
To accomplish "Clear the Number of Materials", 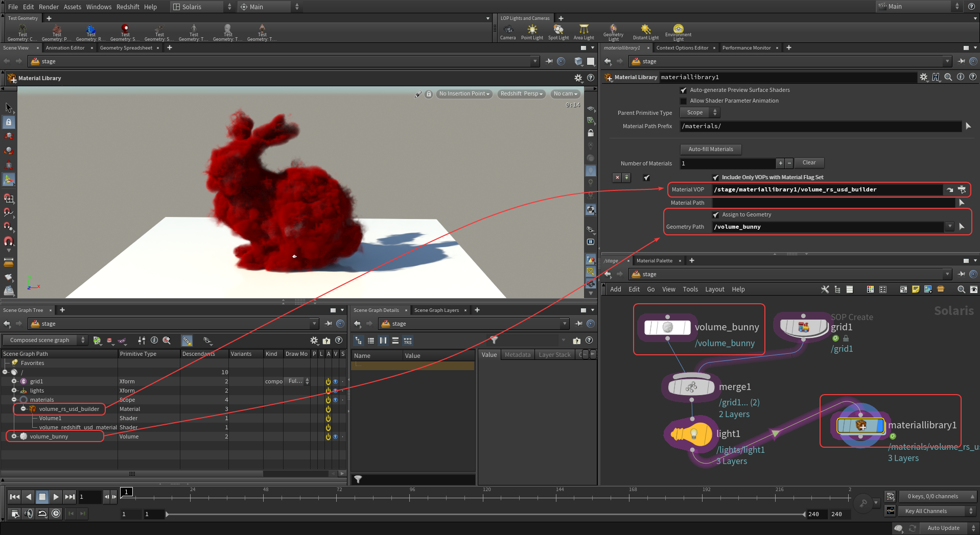I will (x=809, y=163).
